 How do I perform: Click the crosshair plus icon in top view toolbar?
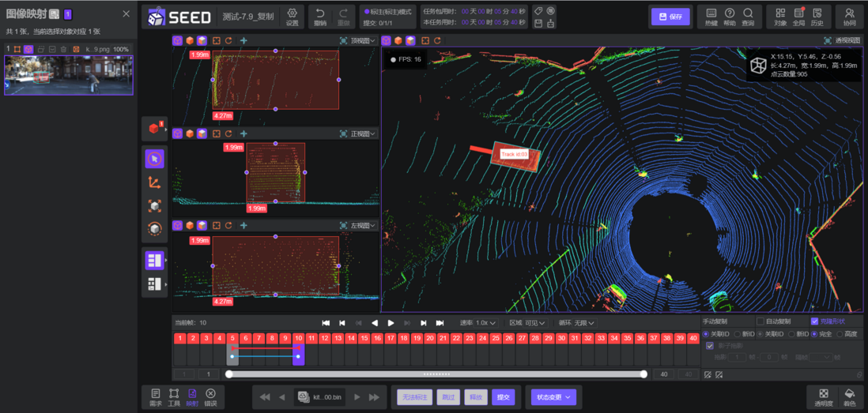[243, 40]
